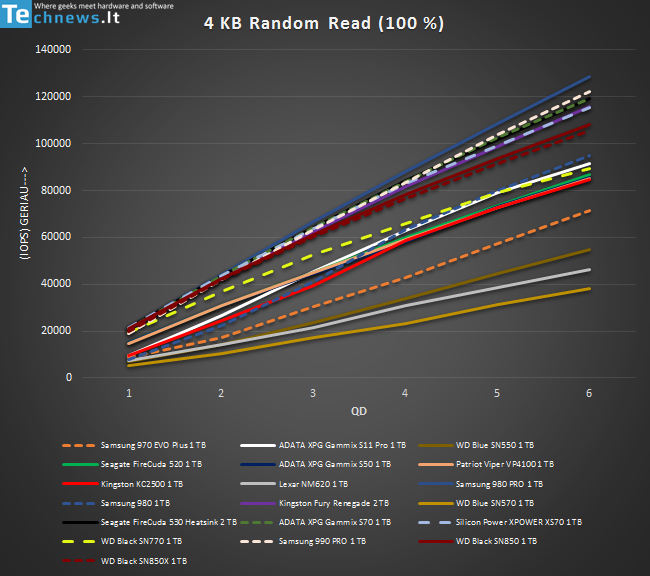Click QD value 6 on x-axis
The image size is (650, 576).
click(589, 393)
